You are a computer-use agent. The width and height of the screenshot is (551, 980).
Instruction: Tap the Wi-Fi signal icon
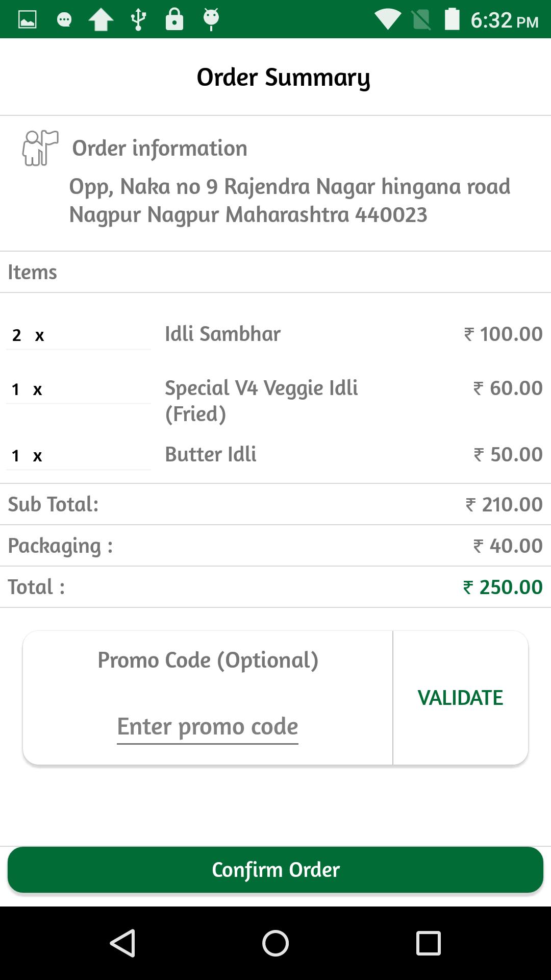(x=387, y=20)
